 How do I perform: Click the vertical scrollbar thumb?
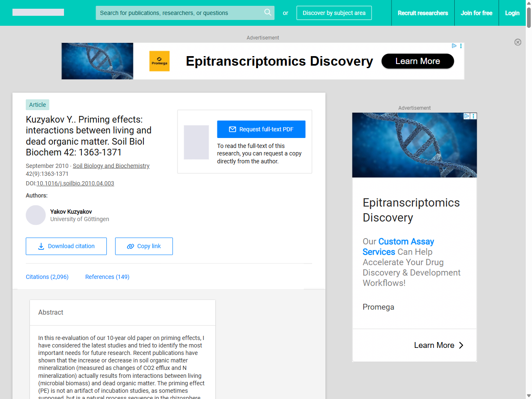pos(529,17)
